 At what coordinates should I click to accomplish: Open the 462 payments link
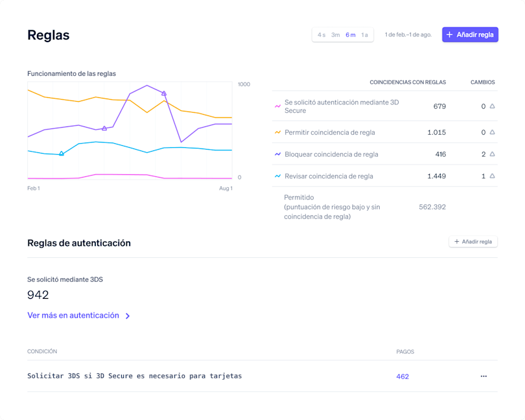click(403, 376)
